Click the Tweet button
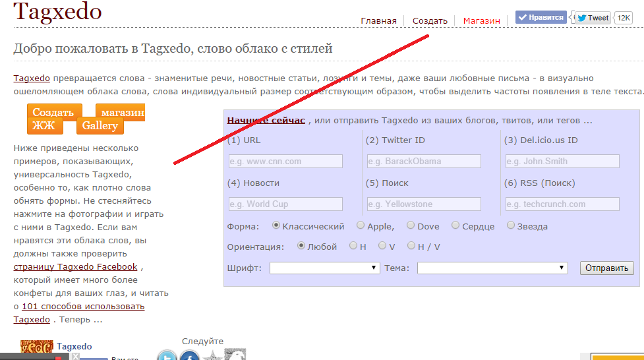 [593, 18]
